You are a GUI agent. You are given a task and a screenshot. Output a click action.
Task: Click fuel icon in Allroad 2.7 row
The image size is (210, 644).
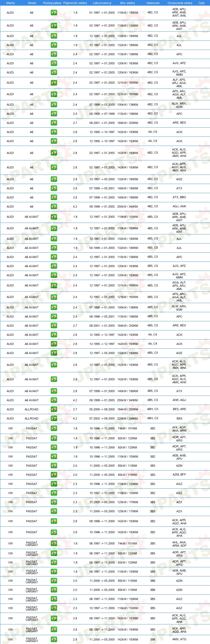(54, 409)
